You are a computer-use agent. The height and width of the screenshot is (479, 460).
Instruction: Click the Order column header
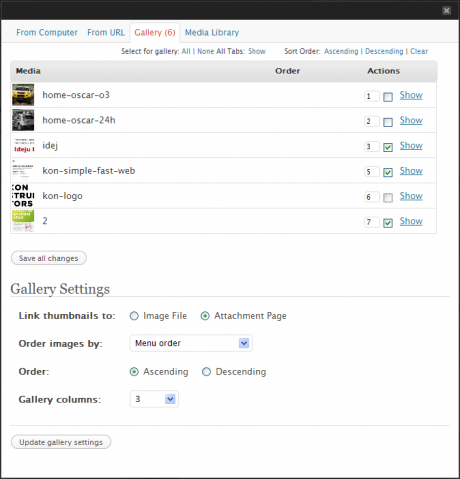(x=288, y=71)
